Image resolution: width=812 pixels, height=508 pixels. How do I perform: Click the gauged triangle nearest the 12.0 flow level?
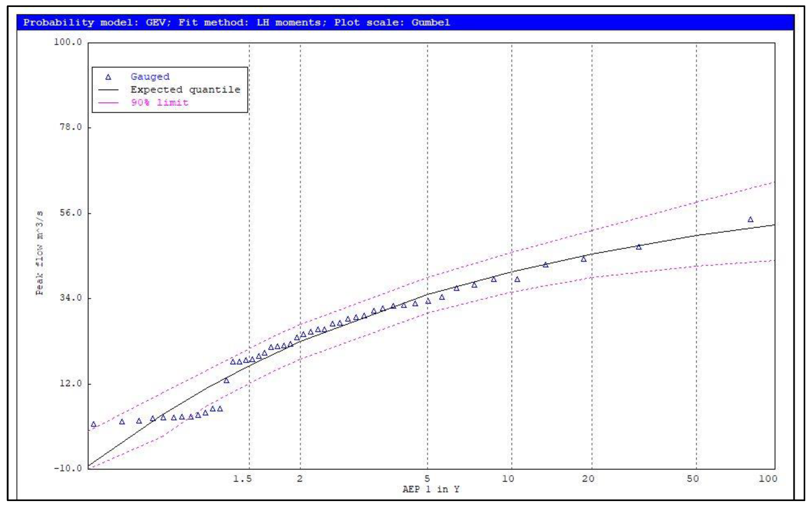coord(226,380)
